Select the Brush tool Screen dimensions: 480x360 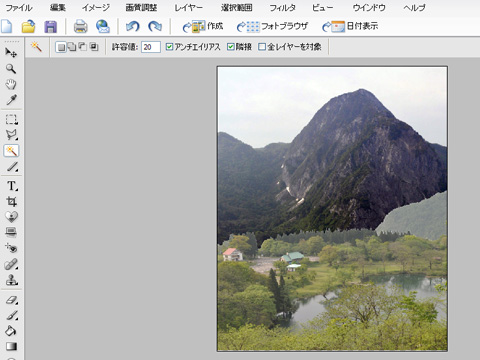(x=11, y=315)
